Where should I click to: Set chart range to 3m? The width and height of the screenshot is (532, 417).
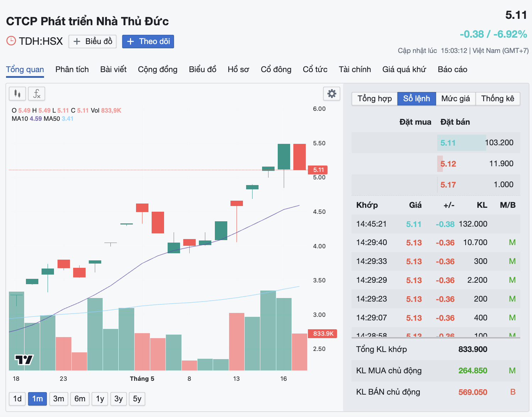pos(59,399)
